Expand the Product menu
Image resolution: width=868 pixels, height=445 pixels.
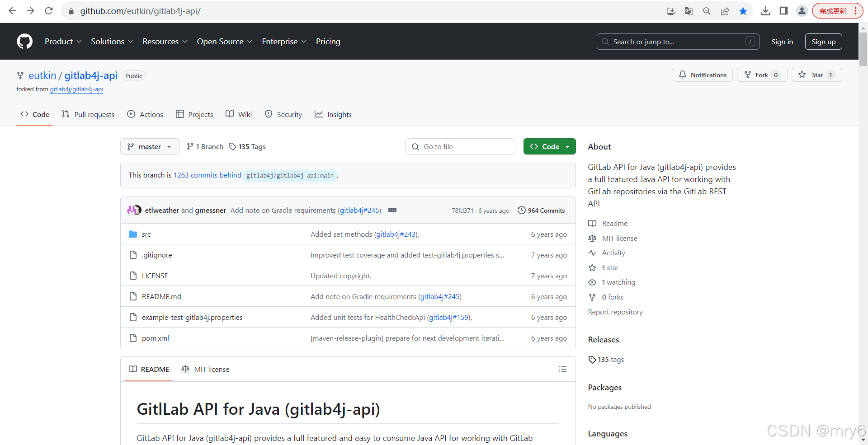(63, 42)
